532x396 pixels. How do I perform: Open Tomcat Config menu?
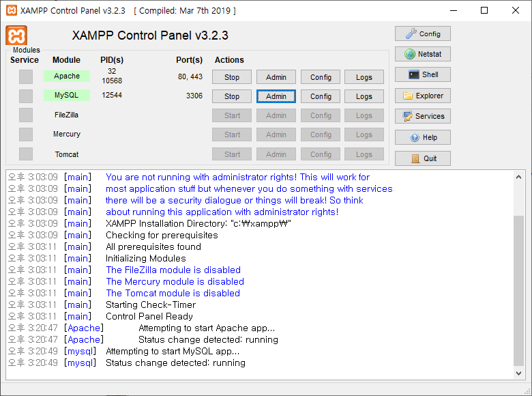point(321,154)
